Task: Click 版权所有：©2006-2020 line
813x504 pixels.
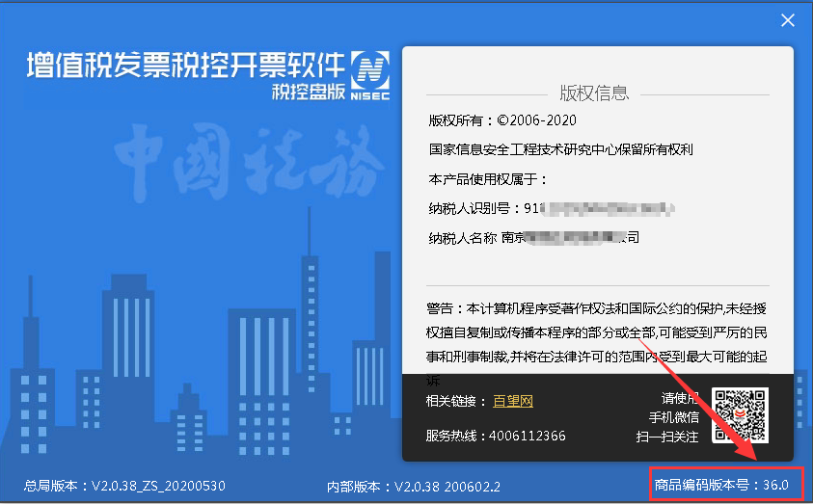Action: (x=502, y=120)
